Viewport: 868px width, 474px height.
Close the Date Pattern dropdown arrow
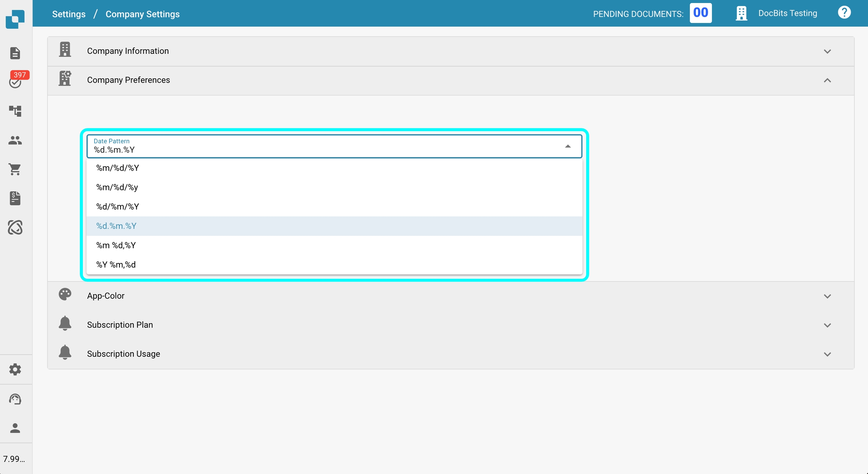(568, 146)
